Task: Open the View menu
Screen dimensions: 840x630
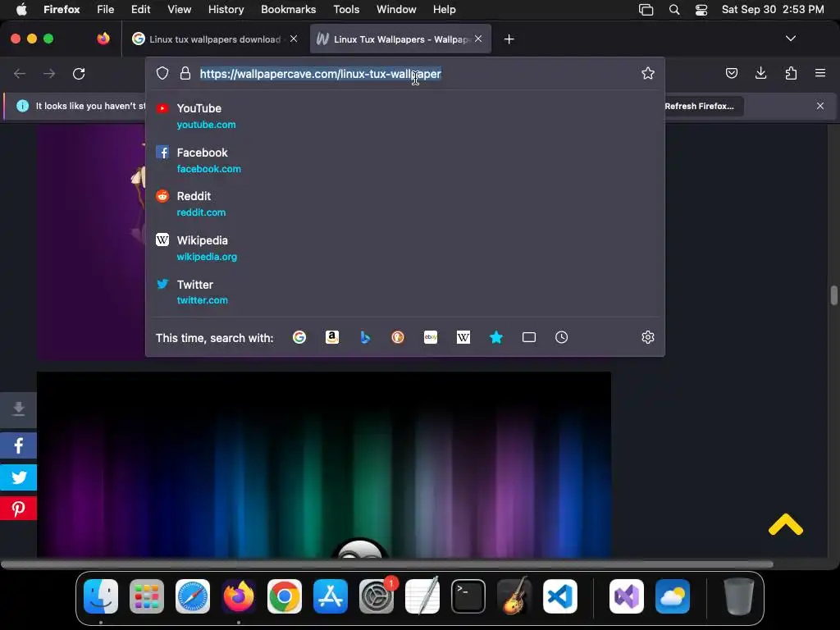Action: coord(179,9)
